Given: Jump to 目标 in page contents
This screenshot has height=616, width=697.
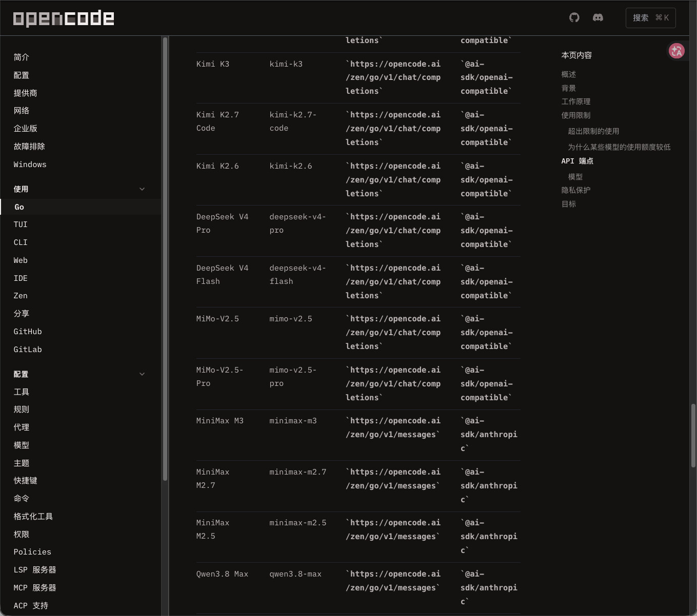Looking at the screenshot, I should point(569,204).
